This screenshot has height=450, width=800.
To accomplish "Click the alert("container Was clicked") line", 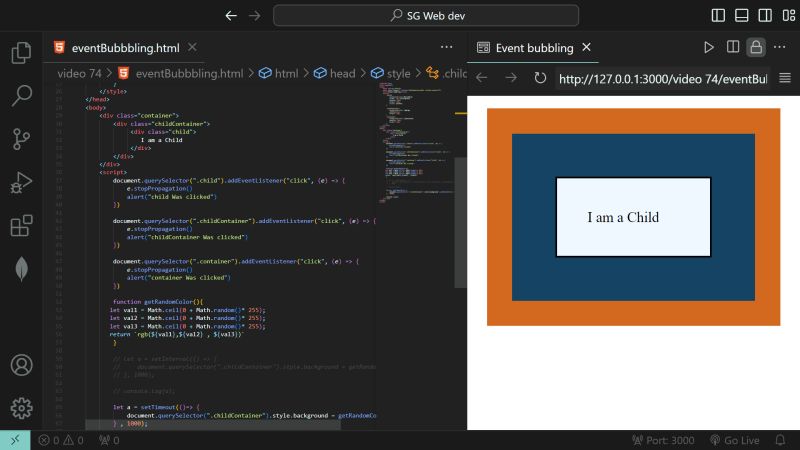I will (179, 278).
